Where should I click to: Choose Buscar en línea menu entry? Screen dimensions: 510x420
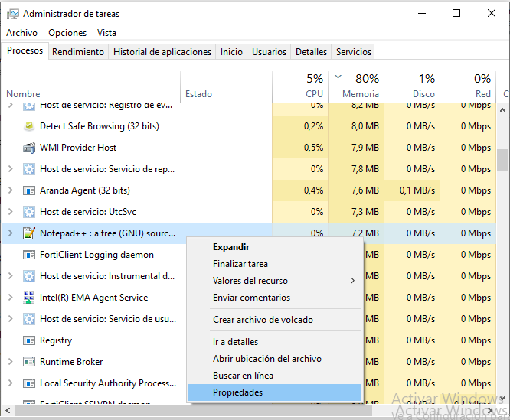click(275, 376)
